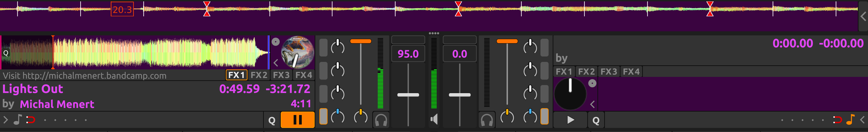This screenshot has width=868, height=132.
Task: Click deck 2 pitch slider handle below 0.0
Action: [460, 95]
